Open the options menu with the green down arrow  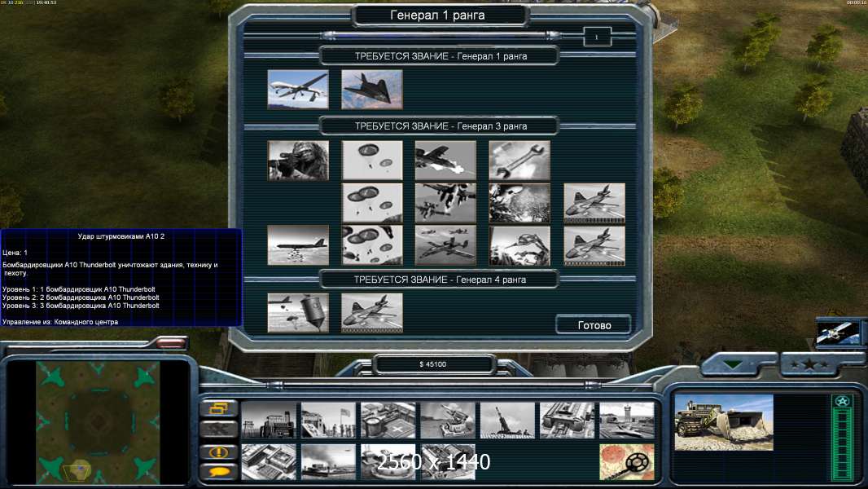tap(733, 365)
